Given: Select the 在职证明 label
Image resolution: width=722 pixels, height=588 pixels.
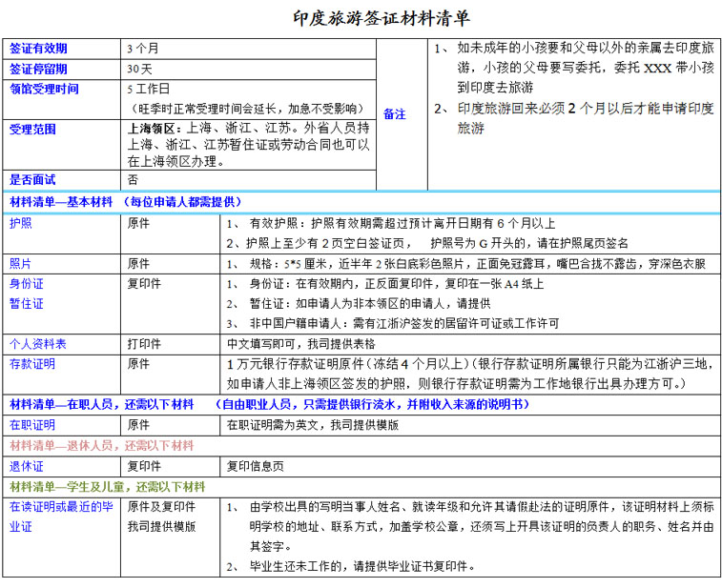Looking at the screenshot, I should click(32, 425).
